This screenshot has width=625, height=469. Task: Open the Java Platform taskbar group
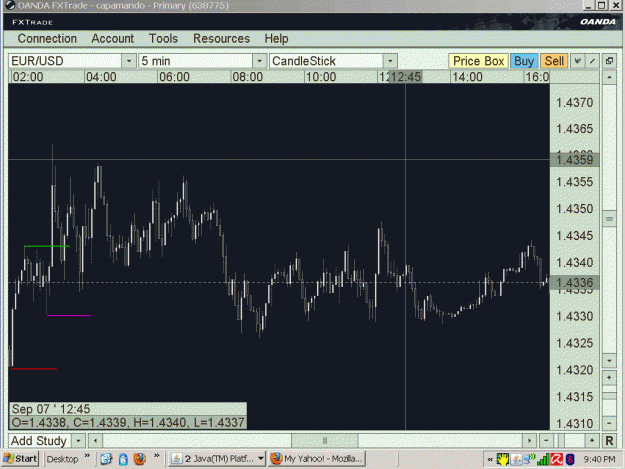point(217,459)
